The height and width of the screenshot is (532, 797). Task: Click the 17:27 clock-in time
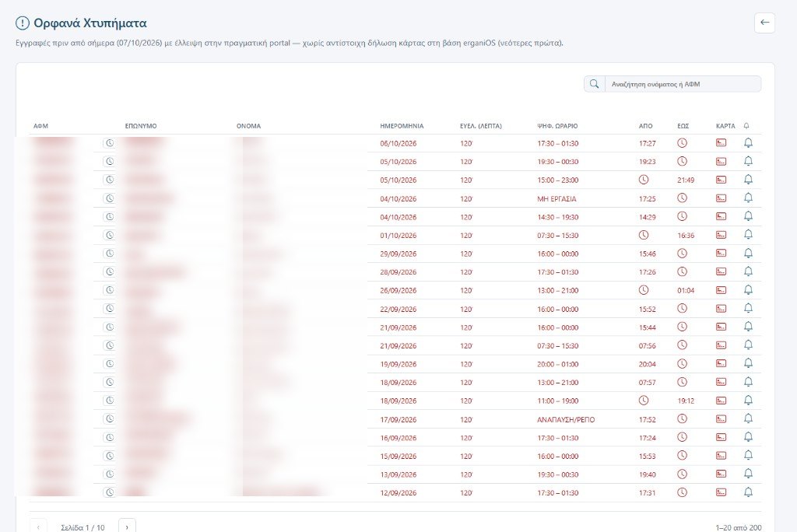(x=647, y=143)
